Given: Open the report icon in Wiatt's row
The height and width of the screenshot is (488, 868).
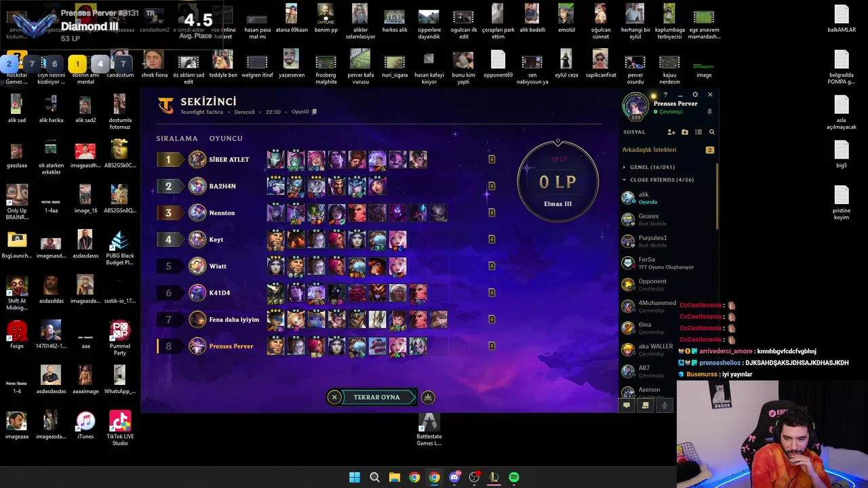Looking at the screenshot, I should coord(492,266).
